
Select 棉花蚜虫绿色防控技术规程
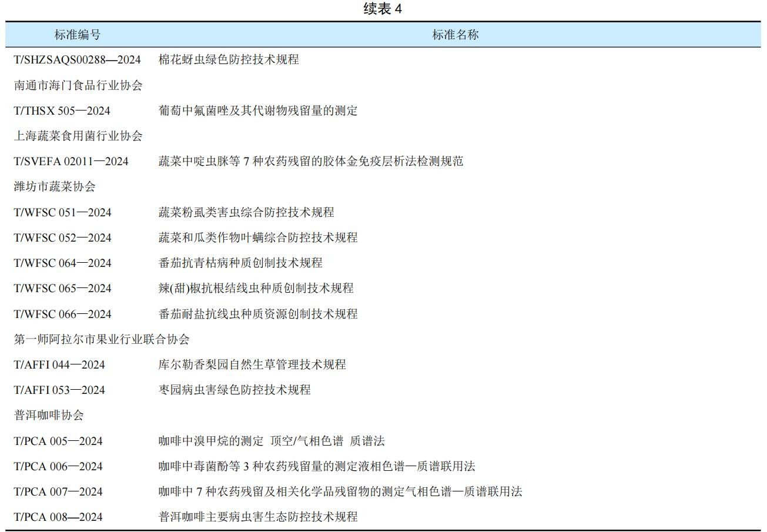(x=229, y=59)
